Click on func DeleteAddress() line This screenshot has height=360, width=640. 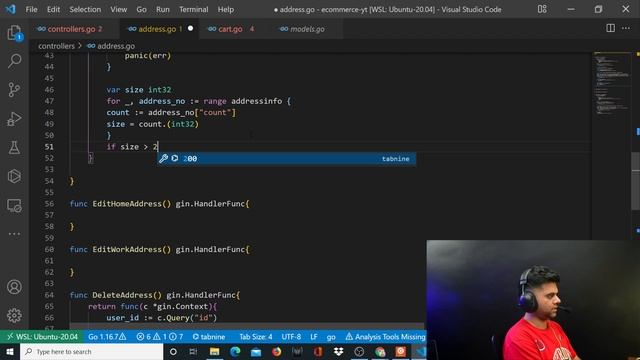pos(155,295)
